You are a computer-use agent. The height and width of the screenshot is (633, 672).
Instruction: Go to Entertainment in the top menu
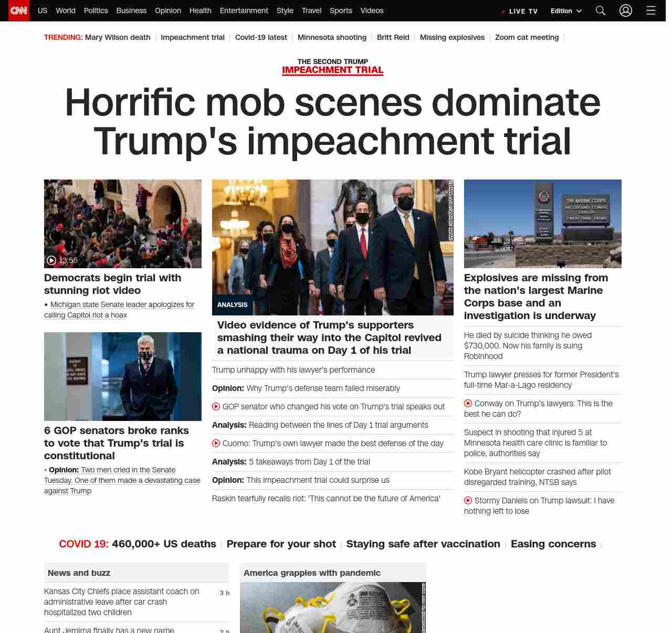click(x=244, y=10)
